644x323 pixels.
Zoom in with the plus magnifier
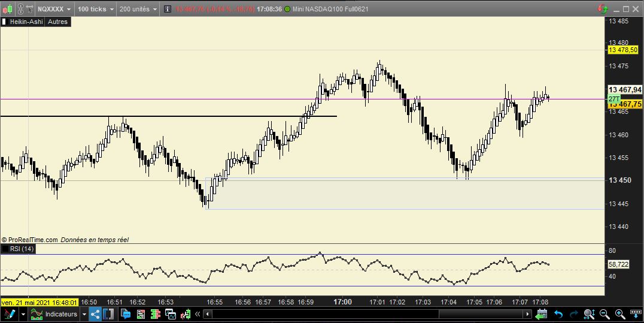click(620, 315)
